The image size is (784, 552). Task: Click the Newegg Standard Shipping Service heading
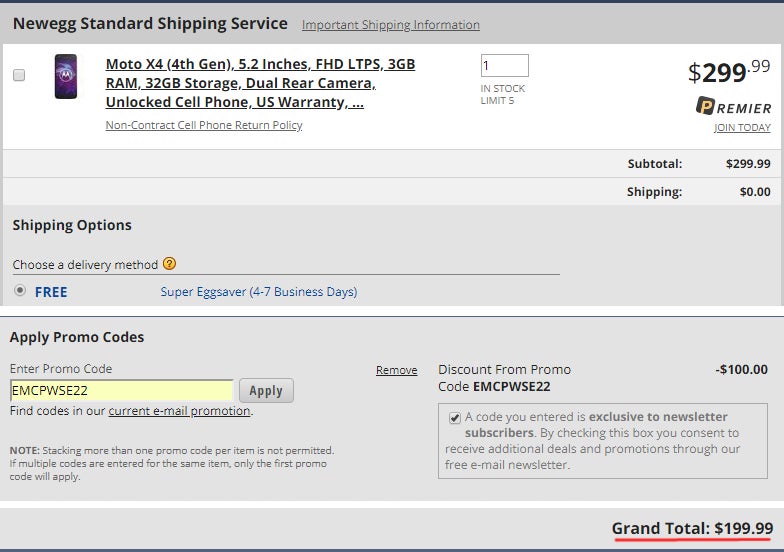(x=150, y=24)
